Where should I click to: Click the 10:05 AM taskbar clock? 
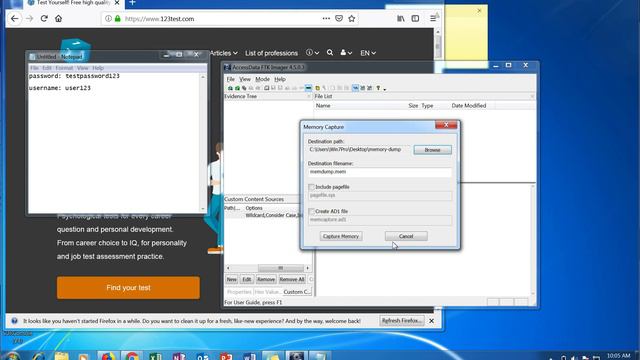pyautogui.click(x=618, y=356)
